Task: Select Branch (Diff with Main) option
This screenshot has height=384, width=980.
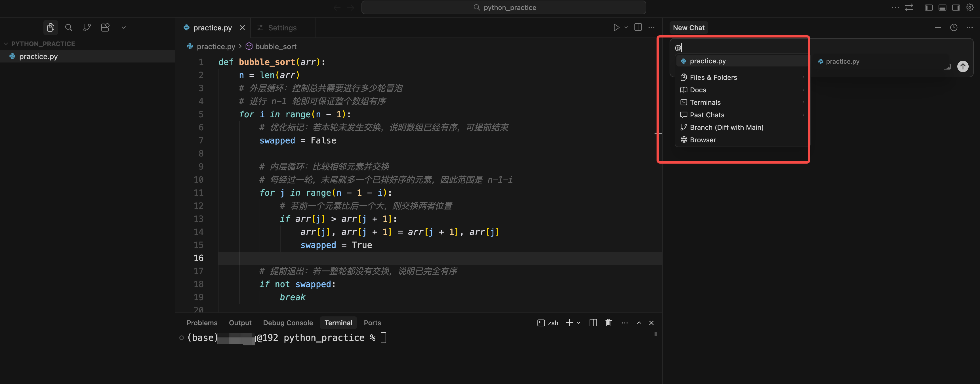Action: [742, 128]
